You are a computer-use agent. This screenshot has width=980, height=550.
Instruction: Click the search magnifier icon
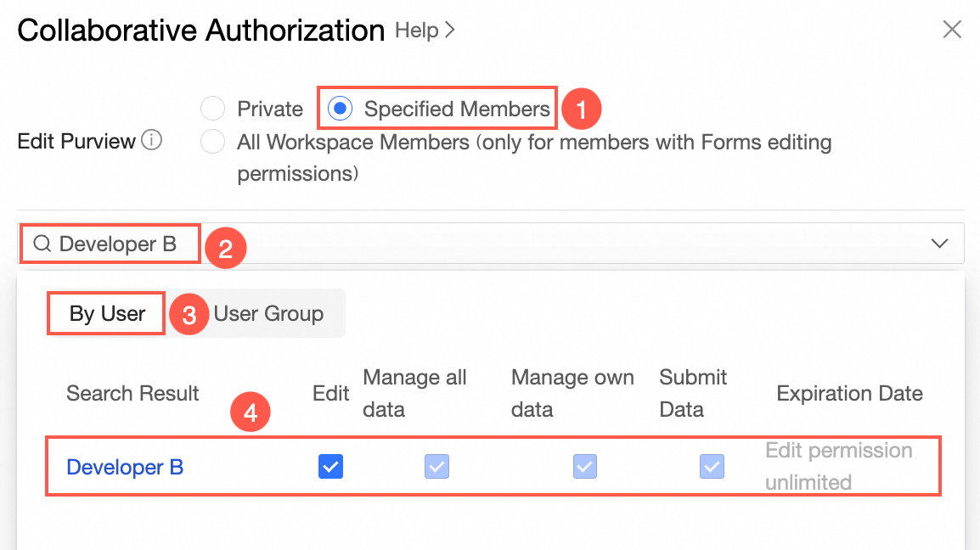[42, 244]
